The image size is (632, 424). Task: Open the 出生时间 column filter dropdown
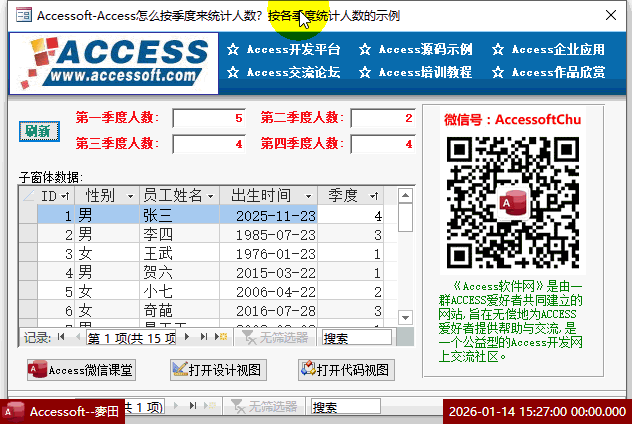coord(308,196)
